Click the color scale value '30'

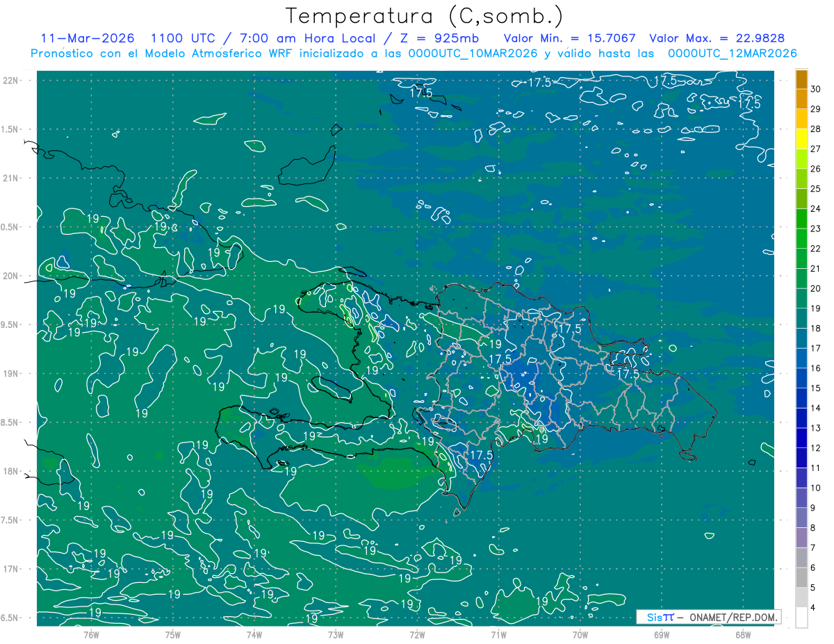[x=815, y=88]
